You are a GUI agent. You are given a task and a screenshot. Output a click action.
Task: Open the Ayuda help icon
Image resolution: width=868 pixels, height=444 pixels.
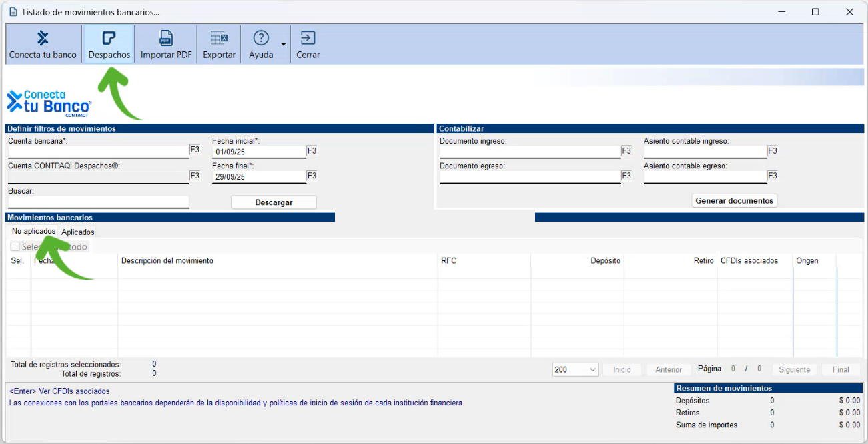click(261, 39)
